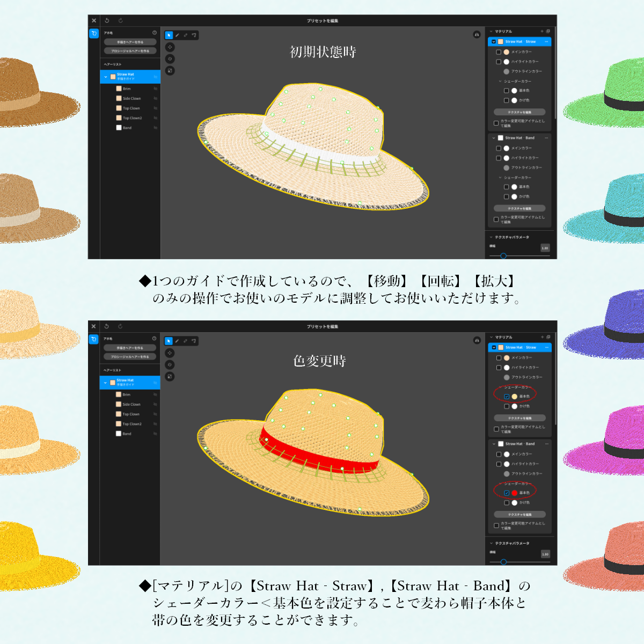Collapse the テクスチャパラメータ section in 色変更時 panel
Image resolution: width=644 pixels, height=644 pixels.
coord(491,543)
